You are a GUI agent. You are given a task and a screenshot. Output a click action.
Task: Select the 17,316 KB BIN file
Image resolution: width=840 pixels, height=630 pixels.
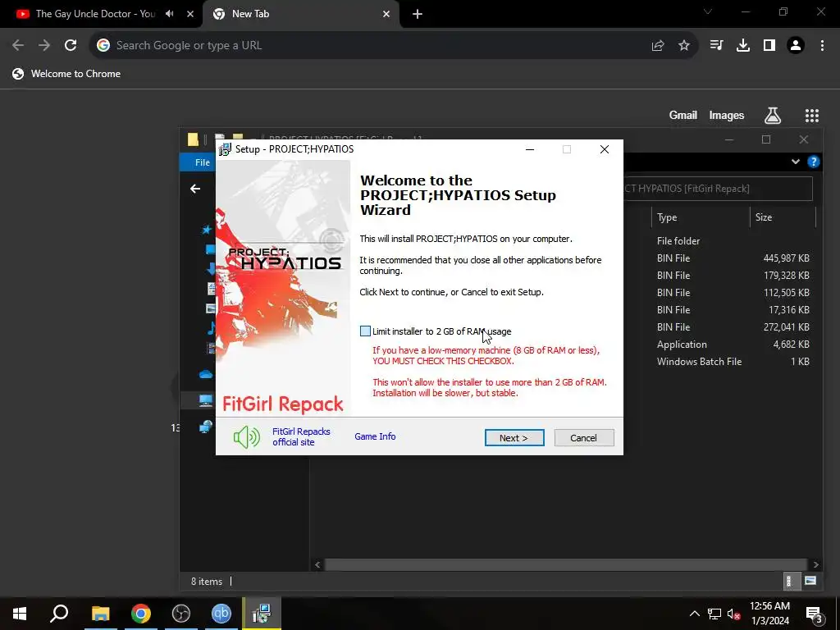pyautogui.click(x=733, y=309)
